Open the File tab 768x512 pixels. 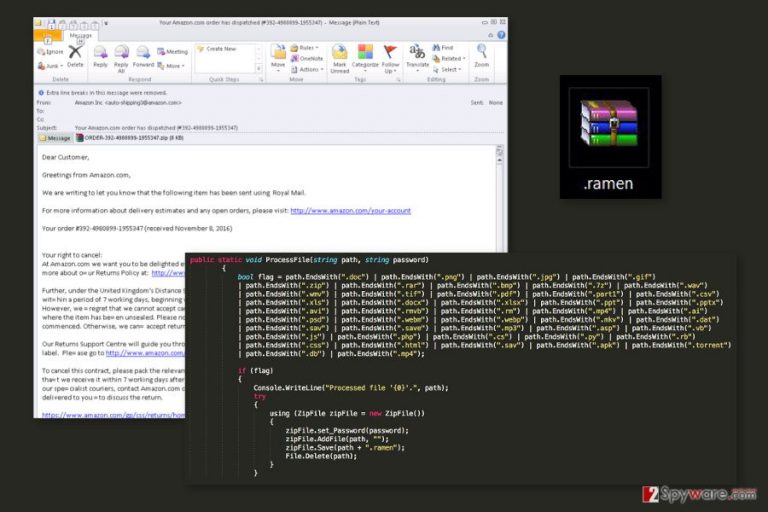click(48, 36)
